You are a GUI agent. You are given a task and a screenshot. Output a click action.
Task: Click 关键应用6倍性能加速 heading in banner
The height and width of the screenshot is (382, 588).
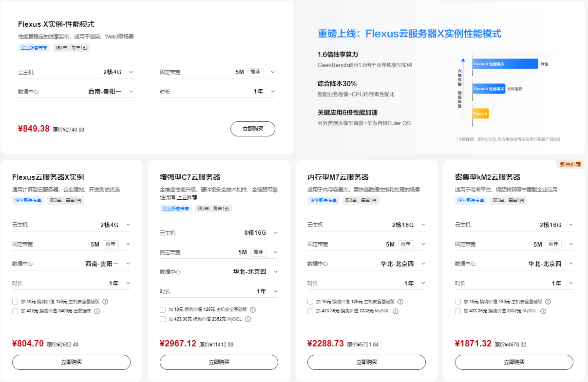(x=347, y=113)
